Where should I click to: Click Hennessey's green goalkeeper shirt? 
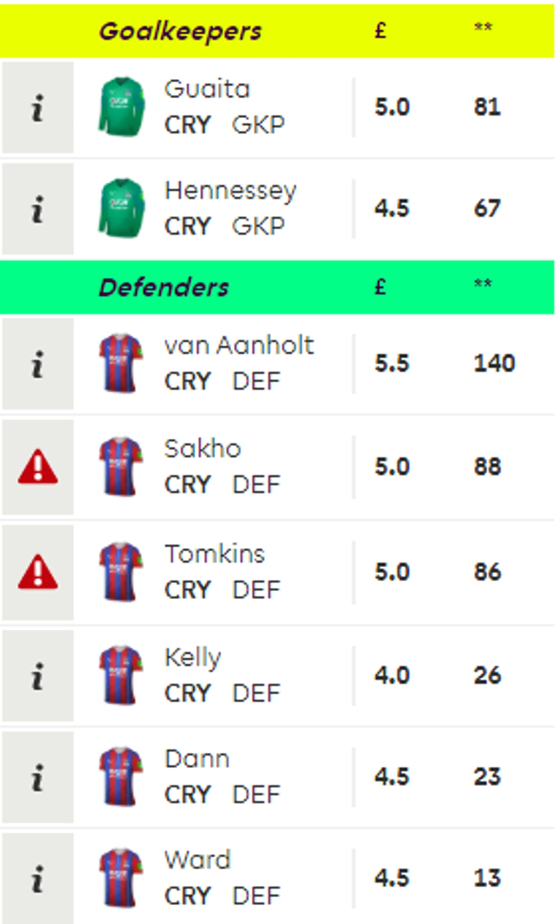122,208
